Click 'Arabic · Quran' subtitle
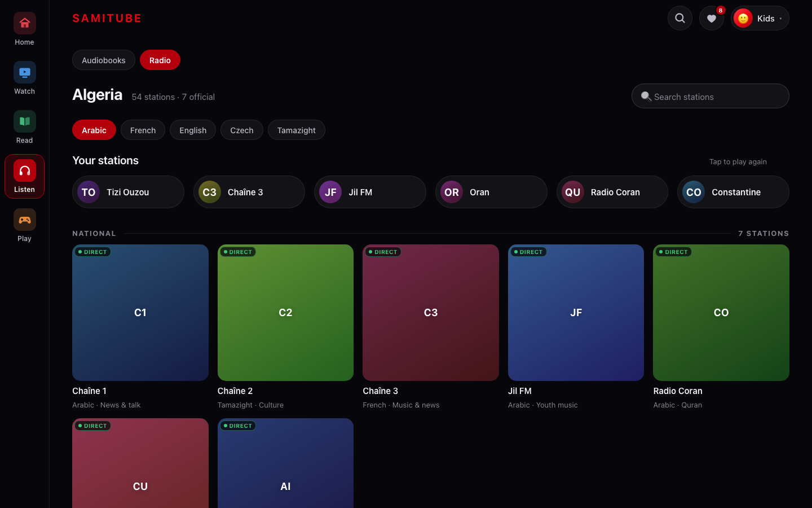812x508 pixels. click(678, 405)
